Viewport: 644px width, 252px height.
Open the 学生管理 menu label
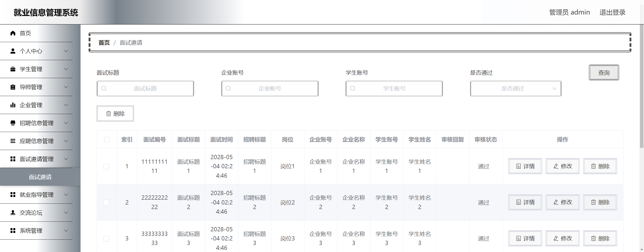(x=31, y=69)
